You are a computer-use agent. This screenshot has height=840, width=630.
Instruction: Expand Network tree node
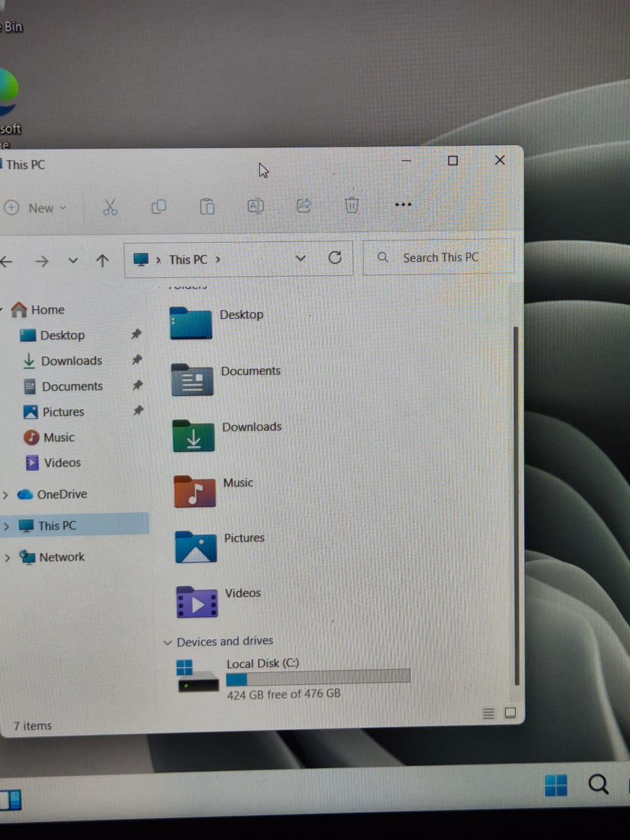coord(7,558)
